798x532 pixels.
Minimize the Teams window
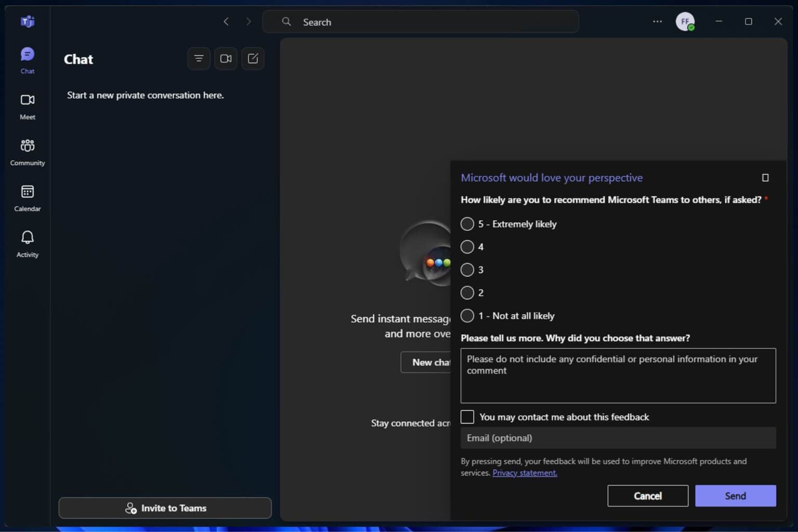(x=719, y=21)
